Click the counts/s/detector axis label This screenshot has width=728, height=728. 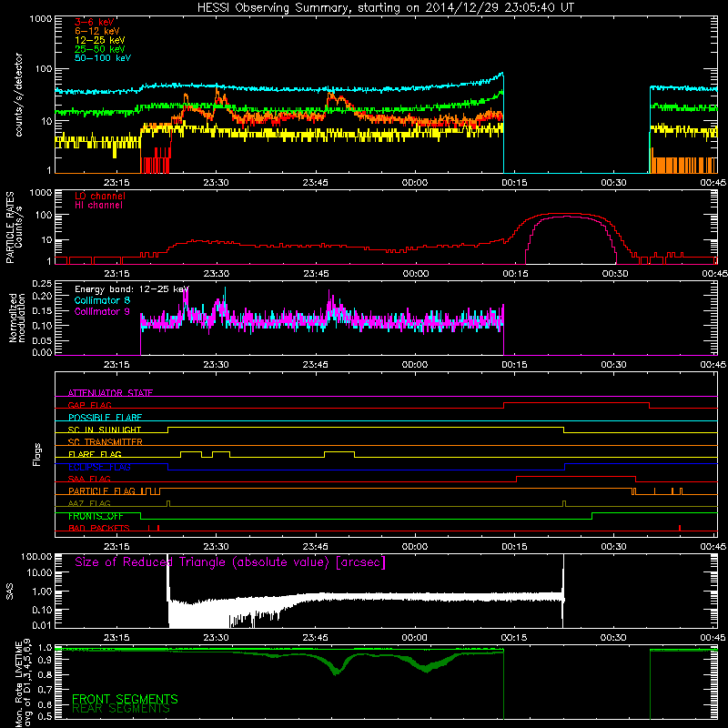coord(18,95)
